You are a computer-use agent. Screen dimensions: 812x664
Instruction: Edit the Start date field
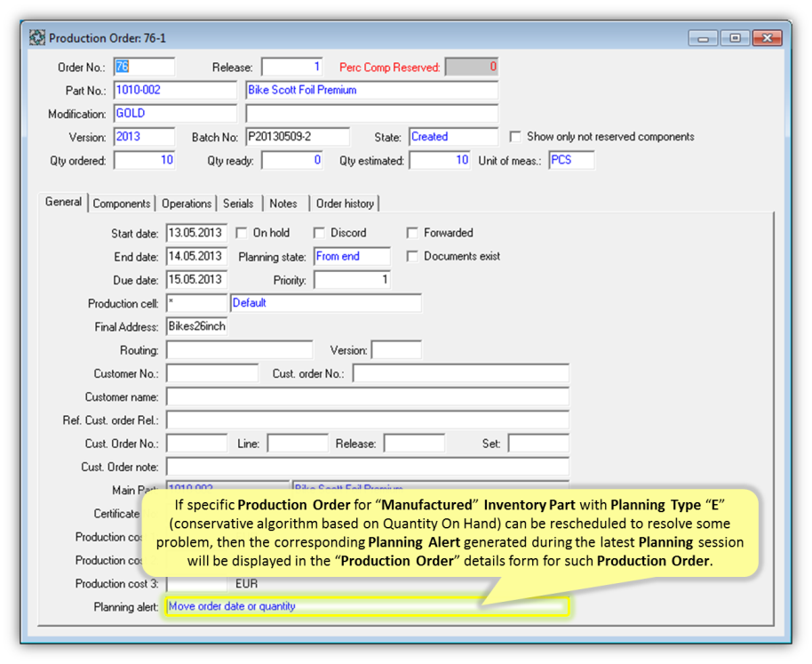coord(196,233)
